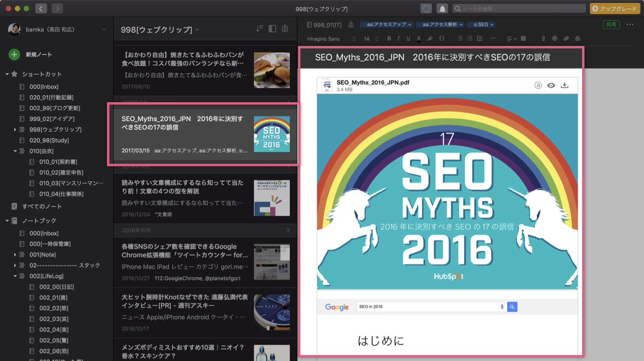Collapse the ノートブック section

point(7,221)
